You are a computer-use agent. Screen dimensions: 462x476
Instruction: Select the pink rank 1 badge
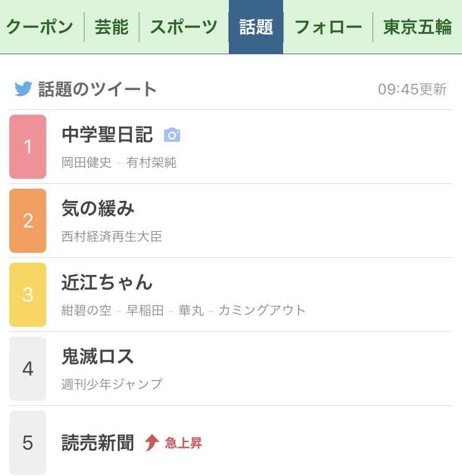coord(28,147)
